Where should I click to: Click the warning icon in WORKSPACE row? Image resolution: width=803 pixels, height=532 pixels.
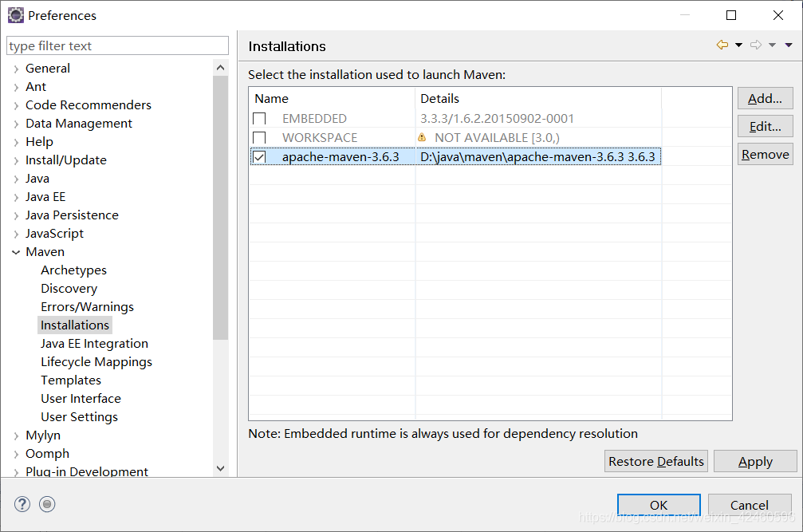coord(422,138)
